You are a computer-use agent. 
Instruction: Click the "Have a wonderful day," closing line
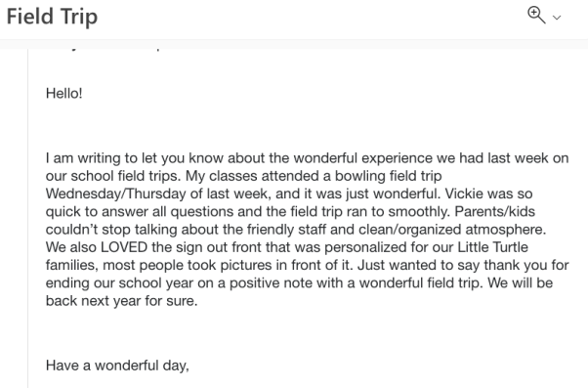[117, 366]
